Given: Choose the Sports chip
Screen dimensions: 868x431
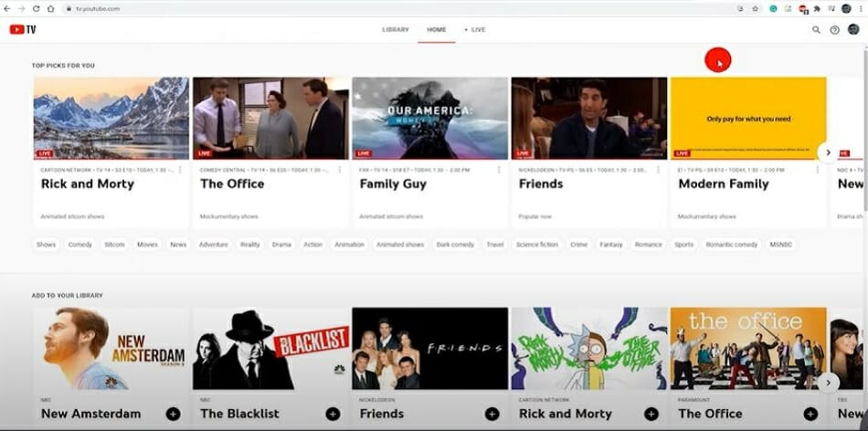Looking at the screenshot, I should click(x=683, y=245).
